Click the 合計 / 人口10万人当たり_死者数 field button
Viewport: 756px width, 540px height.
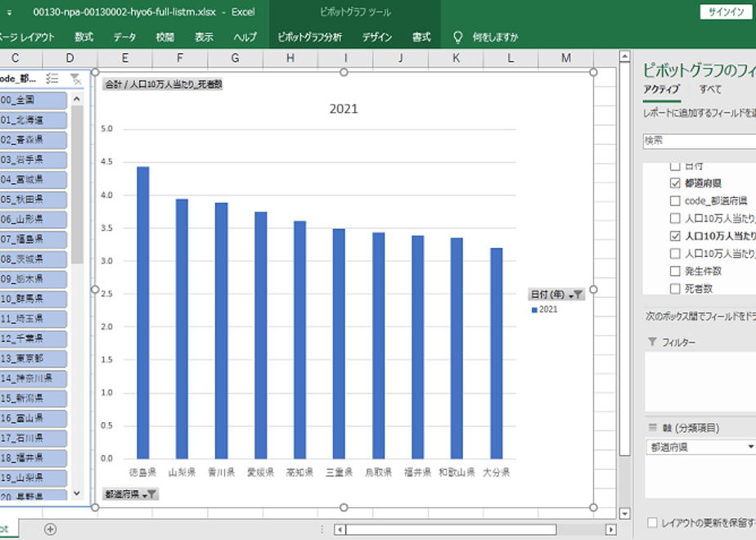[x=163, y=84]
